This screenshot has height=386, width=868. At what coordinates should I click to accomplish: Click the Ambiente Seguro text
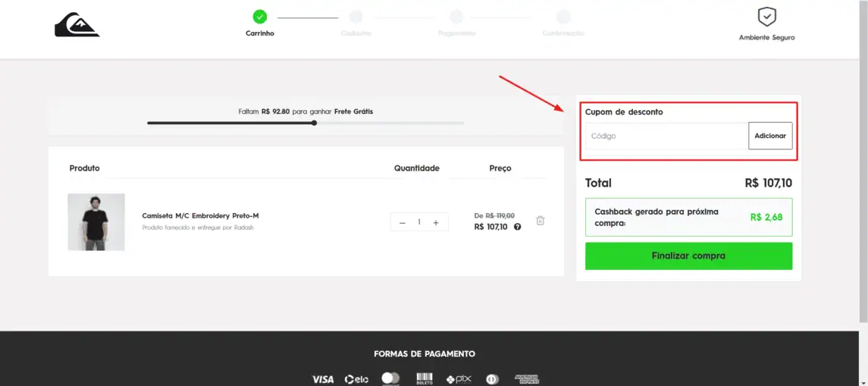[x=766, y=38]
